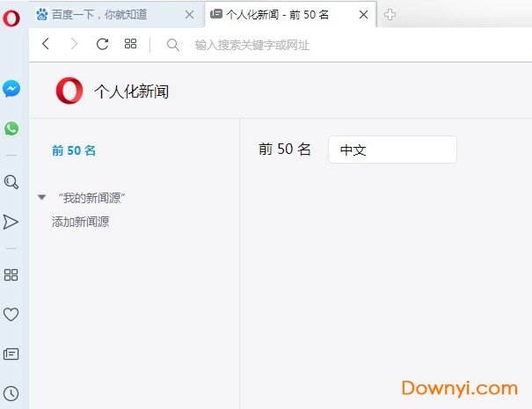Open WhatsApp in the sidebar
The image size is (532, 409).
pyautogui.click(x=11, y=128)
